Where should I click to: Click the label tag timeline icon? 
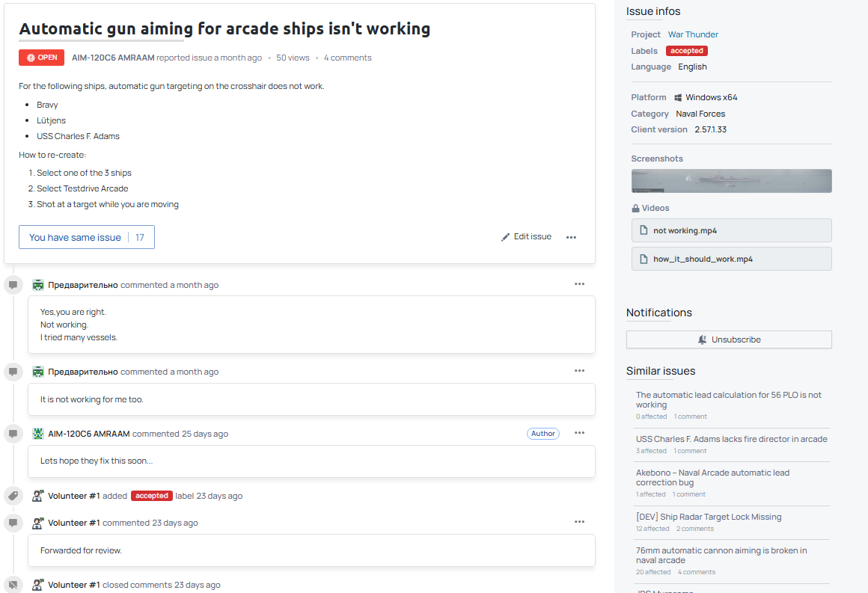[13, 496]
